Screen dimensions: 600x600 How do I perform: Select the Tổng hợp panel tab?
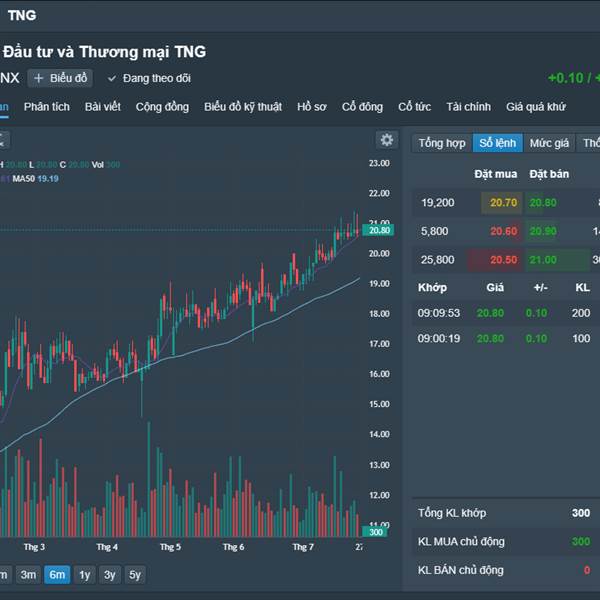442,143
